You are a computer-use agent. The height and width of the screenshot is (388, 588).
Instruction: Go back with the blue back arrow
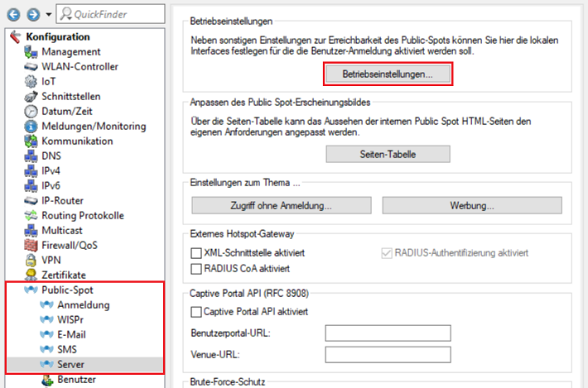pyautogui.click(x=13, y=15)
